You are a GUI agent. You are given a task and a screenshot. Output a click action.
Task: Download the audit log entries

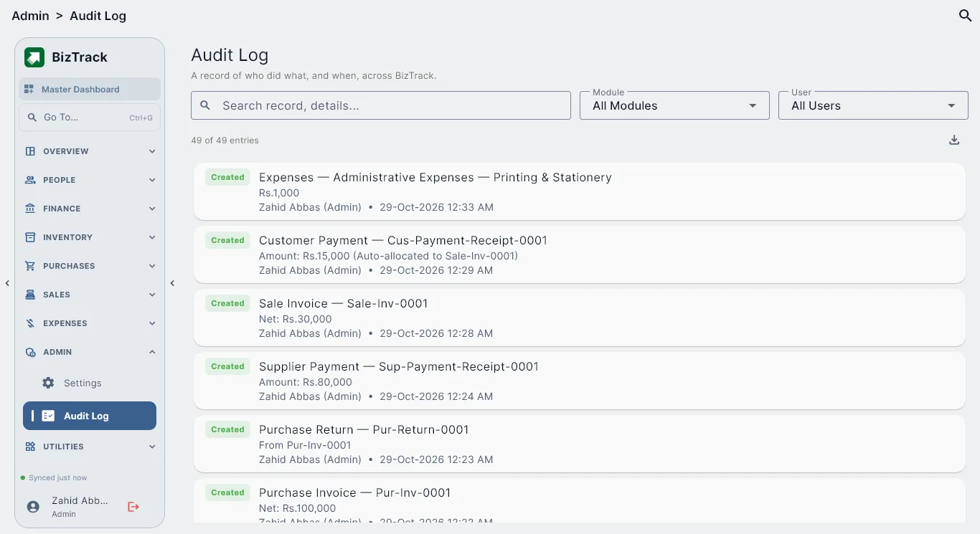(954, 140)
